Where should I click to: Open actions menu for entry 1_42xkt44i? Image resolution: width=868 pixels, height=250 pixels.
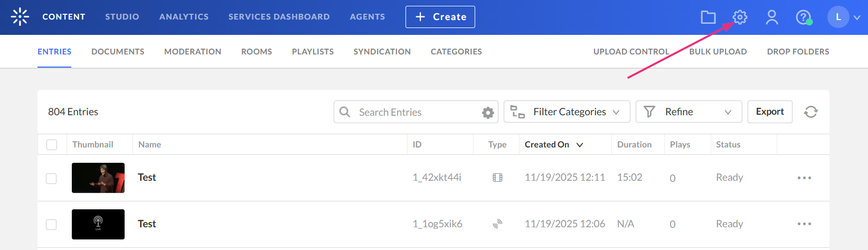click(804, 178)
